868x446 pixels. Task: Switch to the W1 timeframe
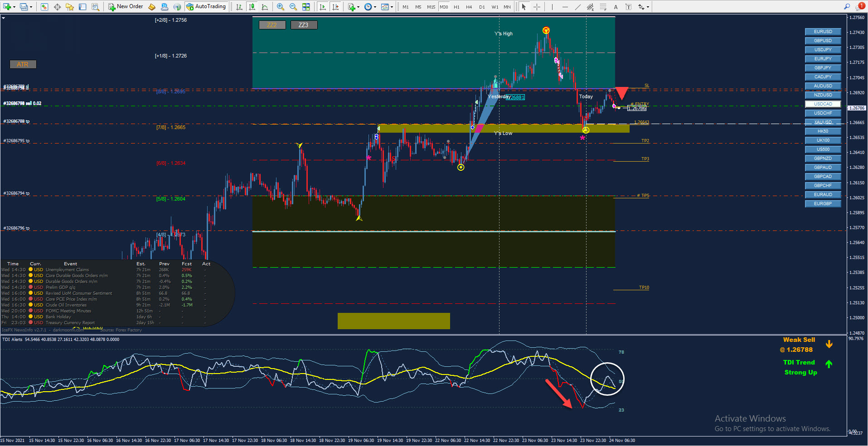coord(495,7)
